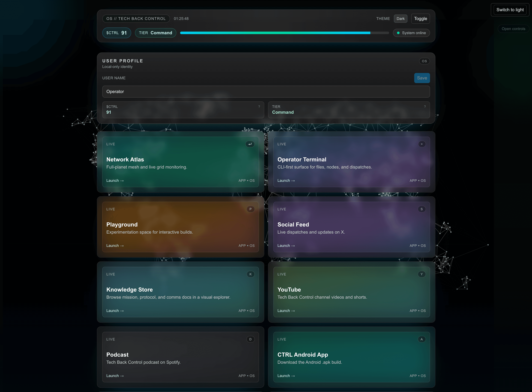The image size is (532, 392).
Task: Launch Knowledge Store
Action: 115,311
